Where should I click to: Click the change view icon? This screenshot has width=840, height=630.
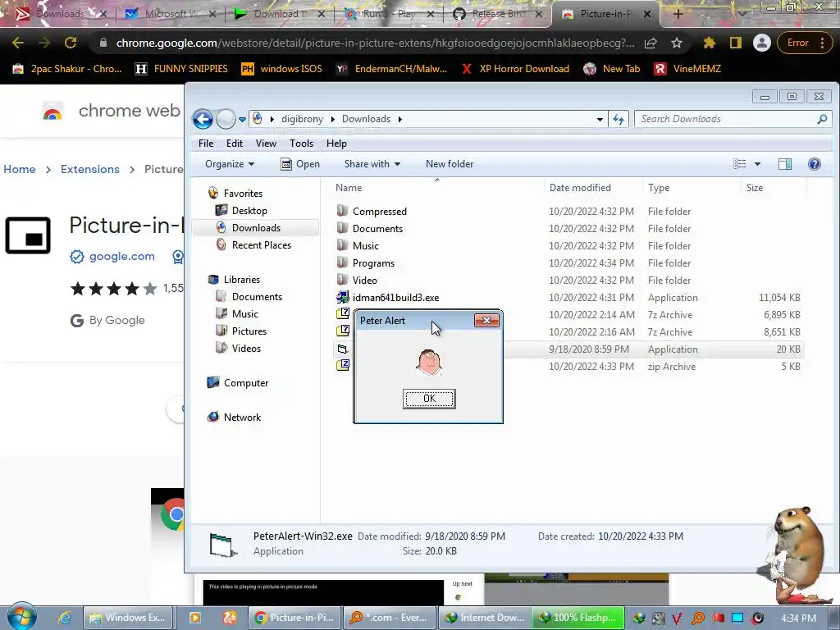(739, 164)
